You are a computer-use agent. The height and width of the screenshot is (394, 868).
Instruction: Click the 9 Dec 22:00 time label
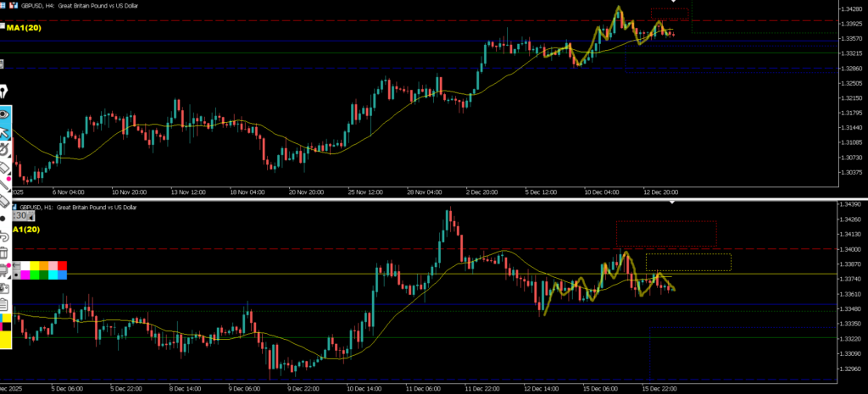(x=303, y=388)
